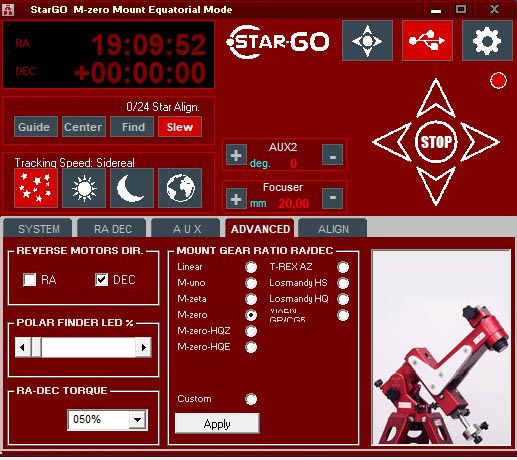Click the polar finder LED slider thumb
Image resolution: width=517 pixels, height=460 pixels.
(x=36, y=347)
